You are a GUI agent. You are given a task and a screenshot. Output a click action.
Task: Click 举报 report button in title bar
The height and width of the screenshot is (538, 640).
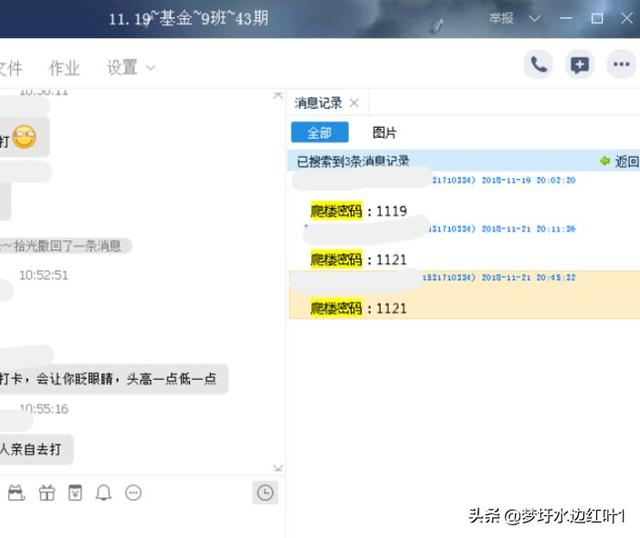coord(502,18)
